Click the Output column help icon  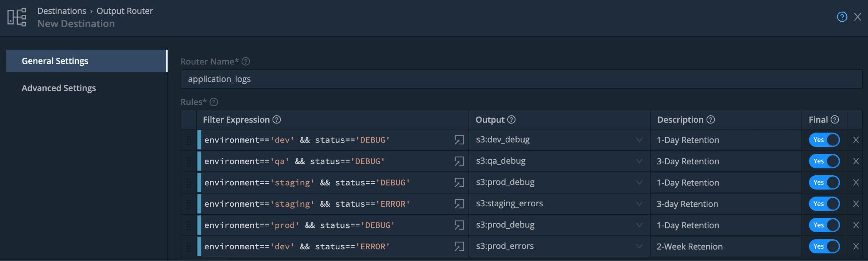pos(512,120)
